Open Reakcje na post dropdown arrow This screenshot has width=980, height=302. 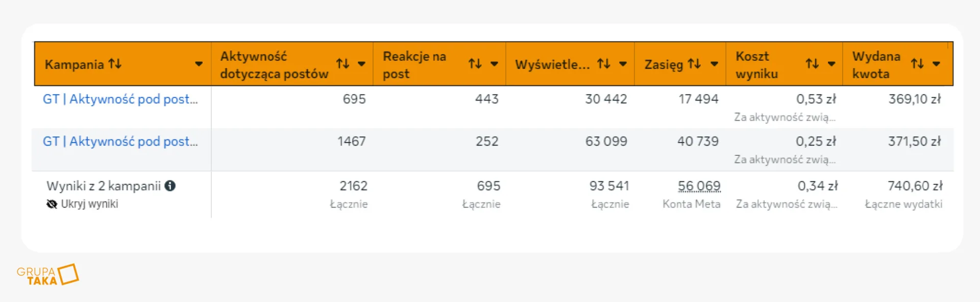(494, 64)
